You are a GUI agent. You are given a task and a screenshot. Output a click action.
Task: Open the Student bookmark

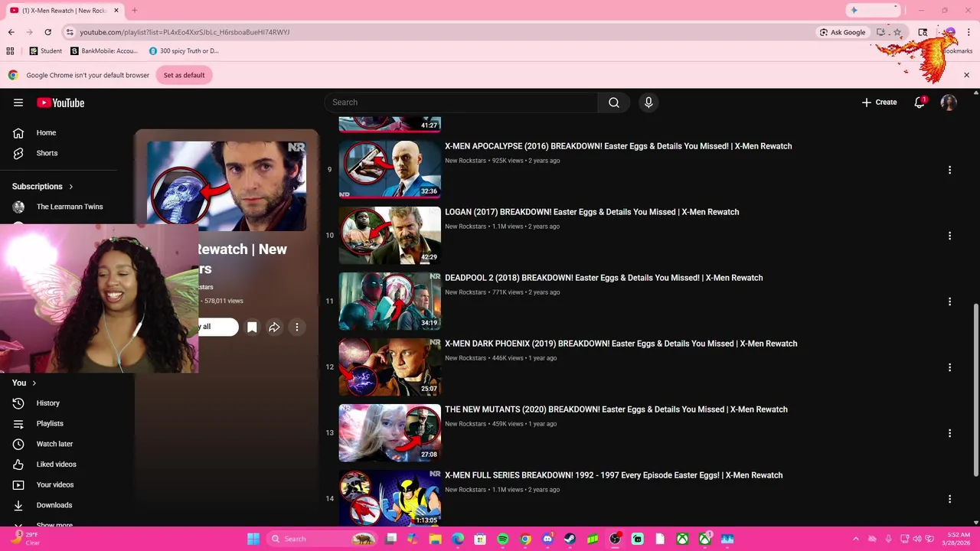46,51
